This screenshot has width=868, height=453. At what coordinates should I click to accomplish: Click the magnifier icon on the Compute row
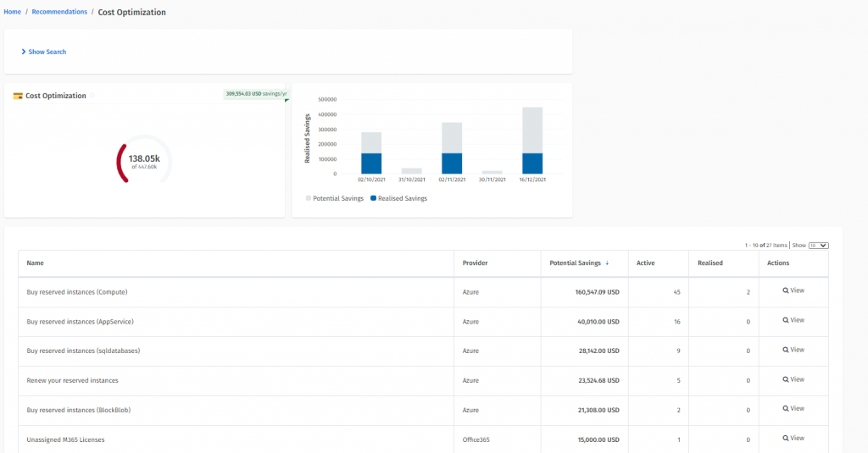coord(786,290)
